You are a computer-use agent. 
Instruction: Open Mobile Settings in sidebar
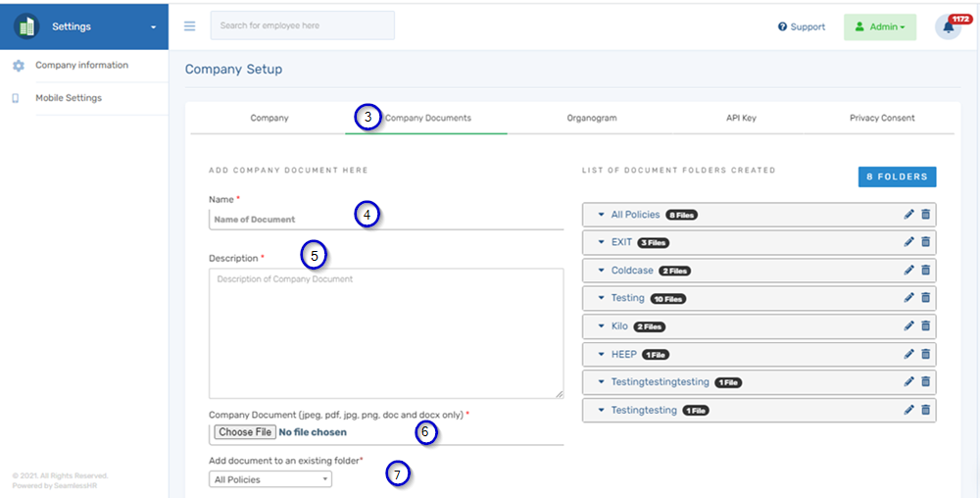click(x=69, y=98)
